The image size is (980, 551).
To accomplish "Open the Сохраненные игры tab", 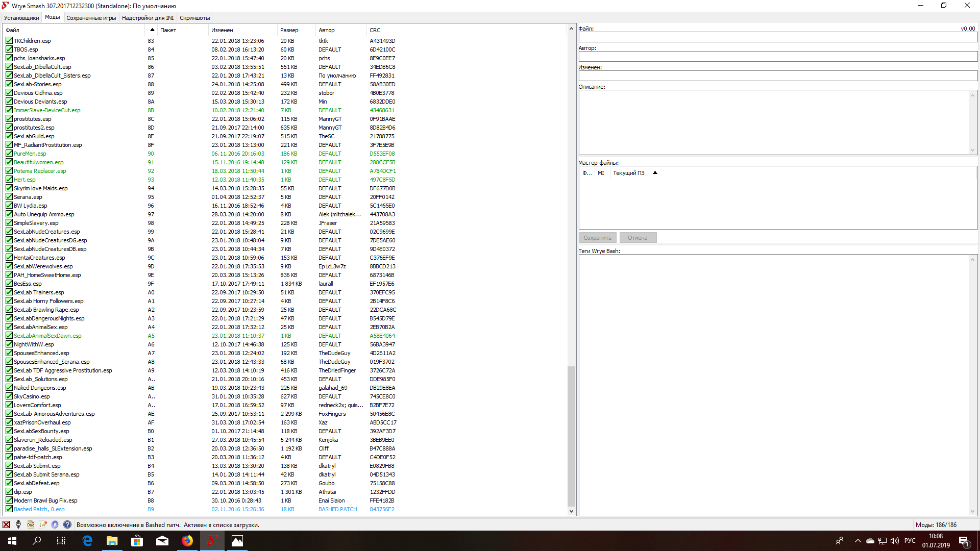I will [x=91, y=18].
